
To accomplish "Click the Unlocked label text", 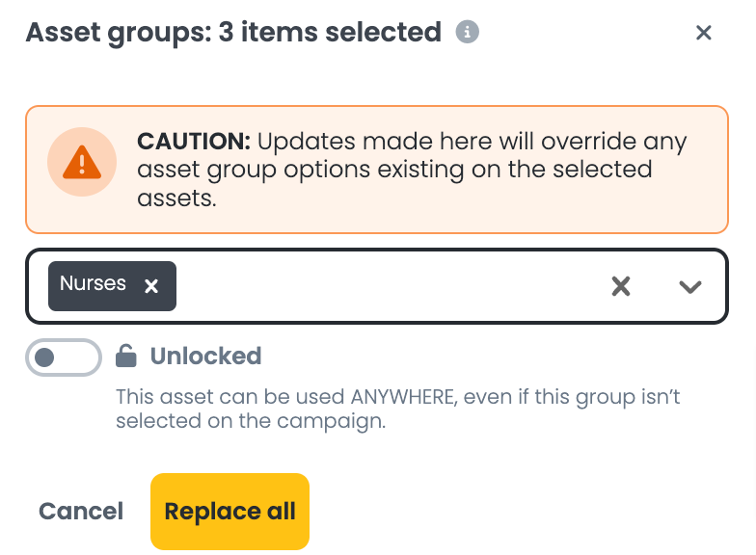I will (206, 357).
